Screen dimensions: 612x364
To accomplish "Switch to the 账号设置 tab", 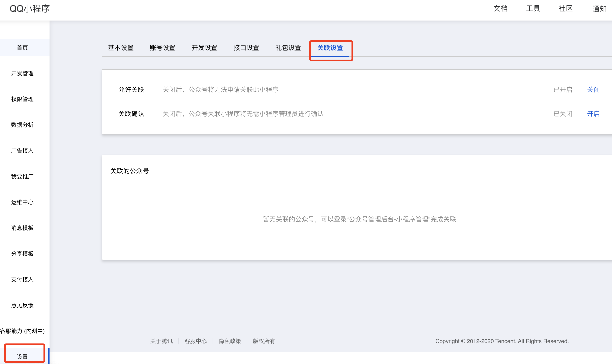I will click(163, 48).
